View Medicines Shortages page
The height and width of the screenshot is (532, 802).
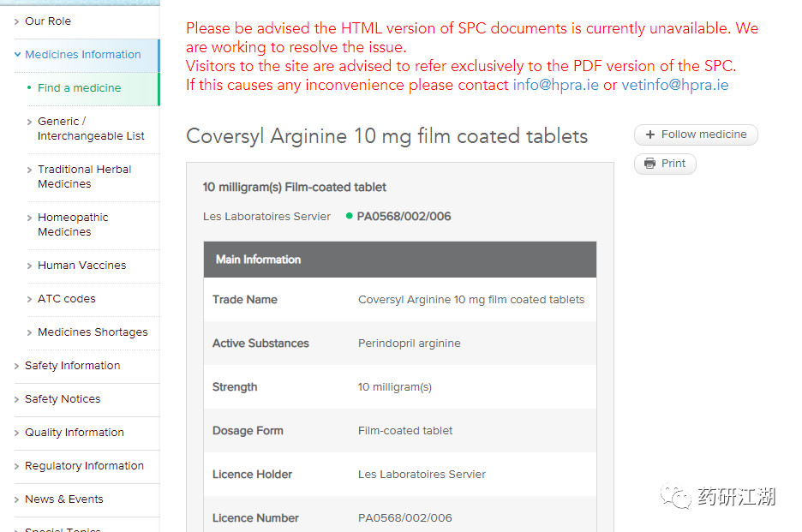pyautogui.click(x=93, y=332)
